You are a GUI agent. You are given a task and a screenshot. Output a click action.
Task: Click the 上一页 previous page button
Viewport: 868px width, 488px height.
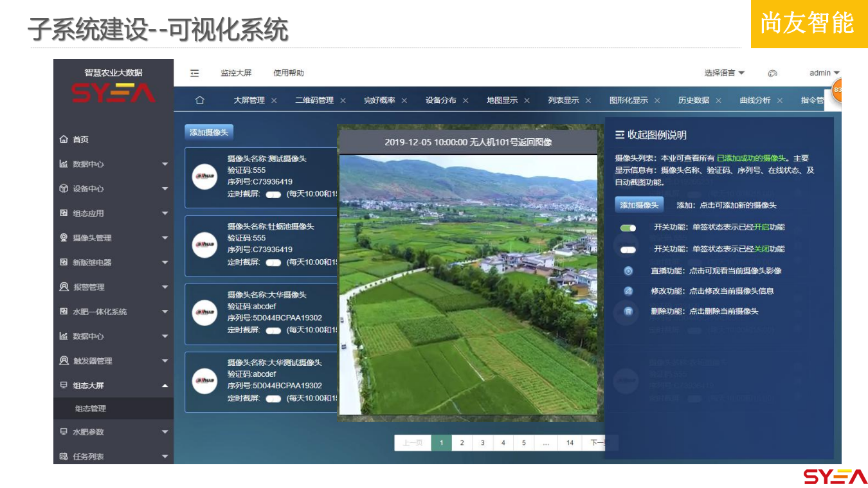click(x=413, y=443)
